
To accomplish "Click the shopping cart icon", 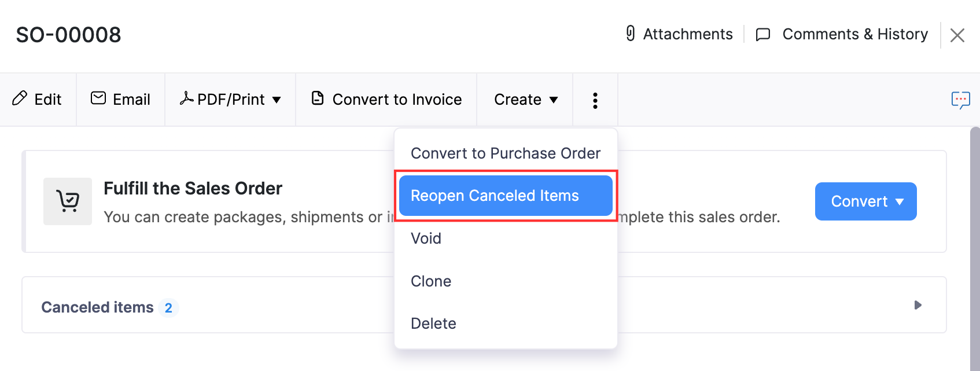I will click(x=68, y=201).
